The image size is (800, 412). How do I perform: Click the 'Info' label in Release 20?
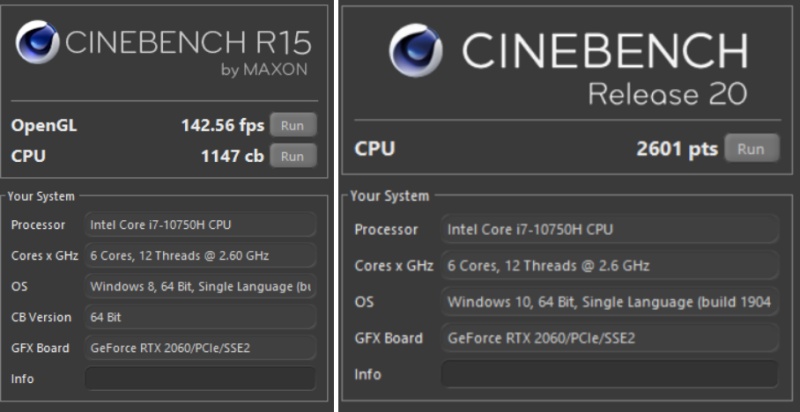tap(368, 374)
